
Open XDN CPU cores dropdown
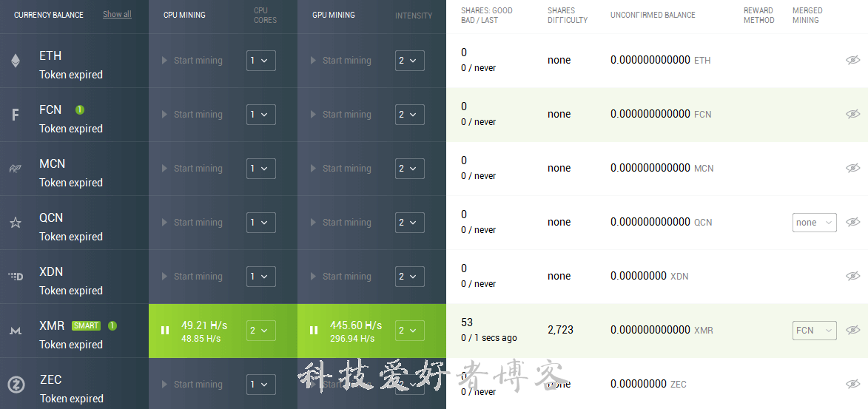tap(261, 276)
